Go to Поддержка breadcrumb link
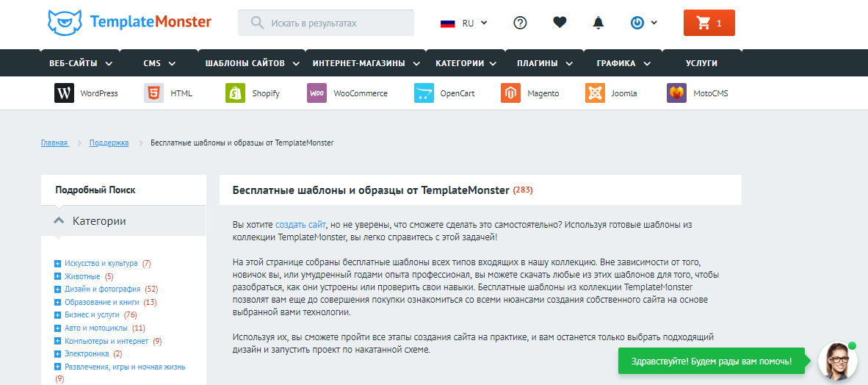This screenshot has height=385, width=868. 109,143
